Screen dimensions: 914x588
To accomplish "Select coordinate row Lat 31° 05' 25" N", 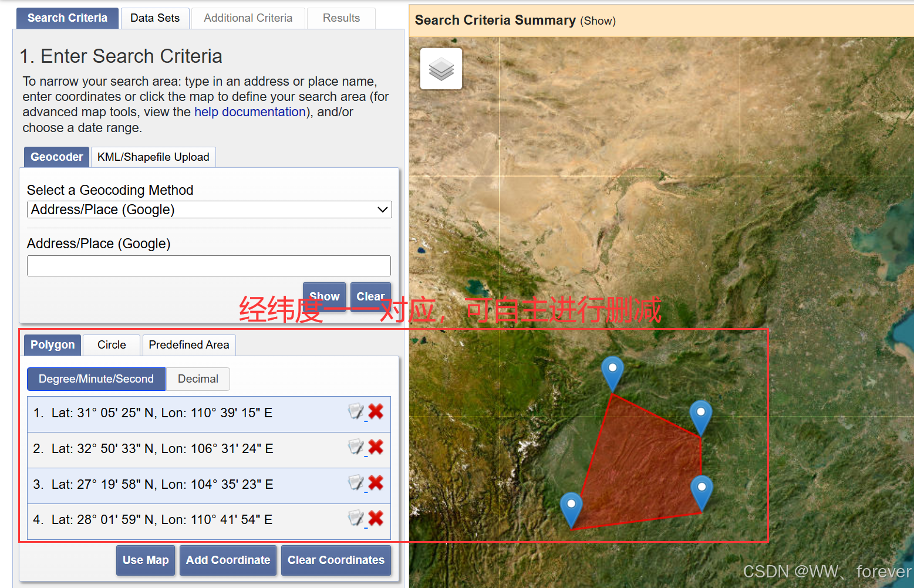I will coord(209,414).
